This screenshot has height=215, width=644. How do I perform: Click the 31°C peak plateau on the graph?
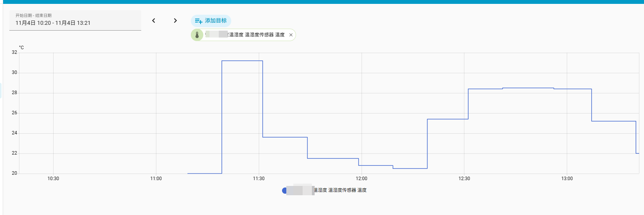242,61
